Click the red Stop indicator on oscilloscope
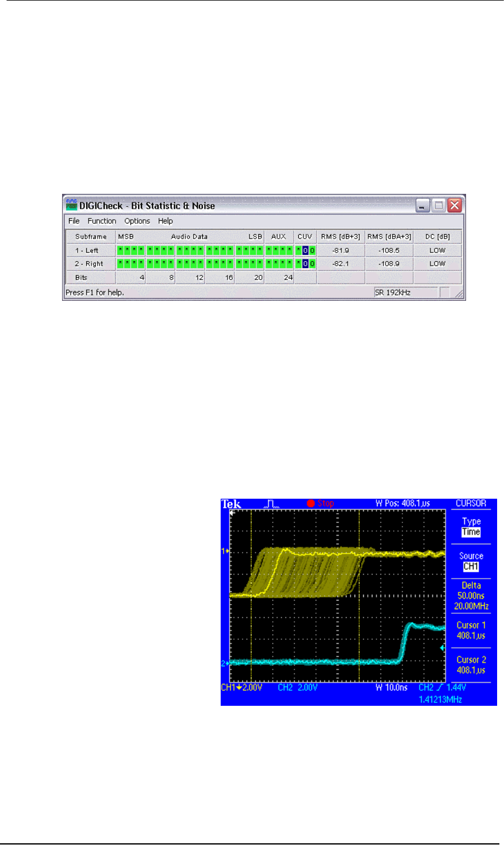 [320, 503]
